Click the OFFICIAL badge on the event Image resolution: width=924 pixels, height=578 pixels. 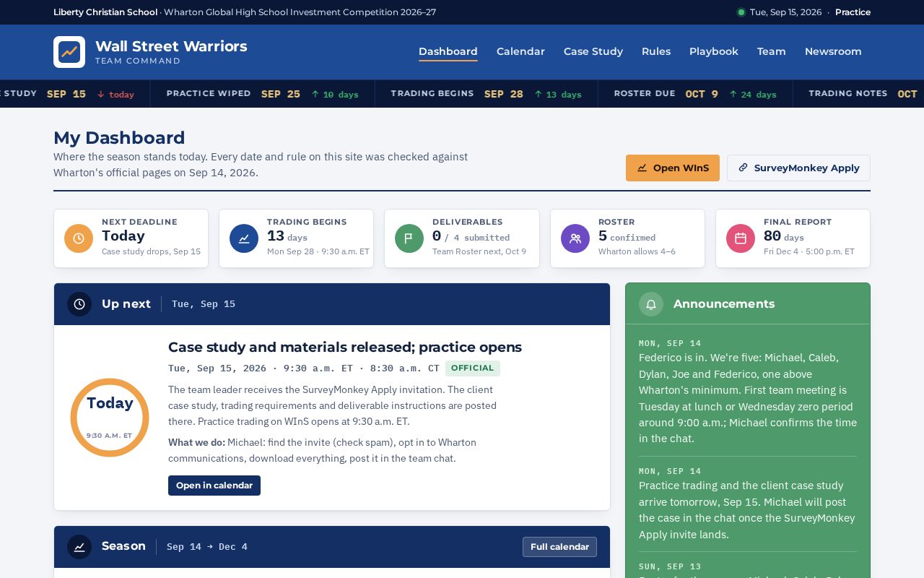[473, 368]
